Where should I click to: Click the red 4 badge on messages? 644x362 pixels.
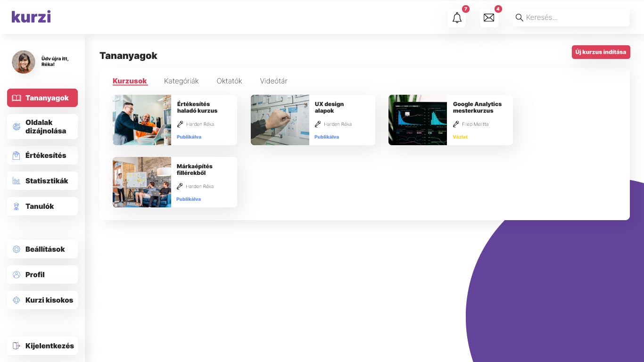pyautogui.click(x=498, y=9)
